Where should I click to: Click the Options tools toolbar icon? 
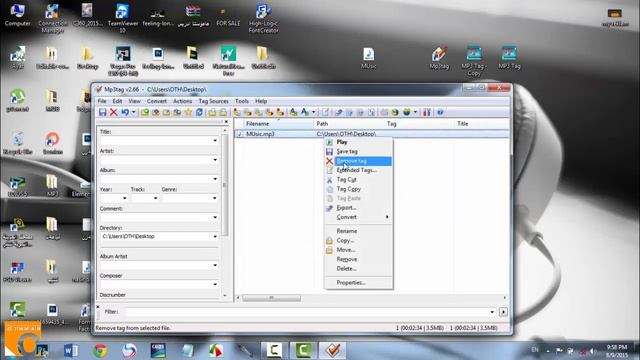coord(427,112)
